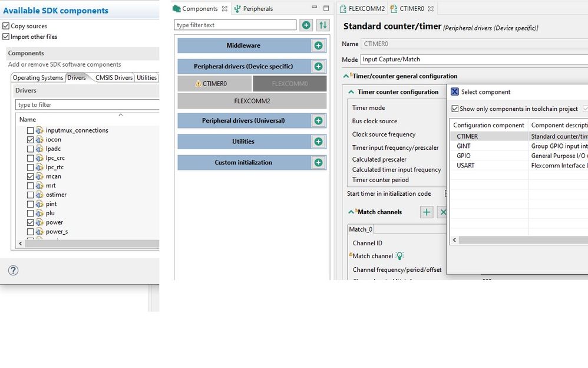Switch to the Operating Systems tab
The width and height of the screenshot is (588, 368).
[x=38, y=78]
